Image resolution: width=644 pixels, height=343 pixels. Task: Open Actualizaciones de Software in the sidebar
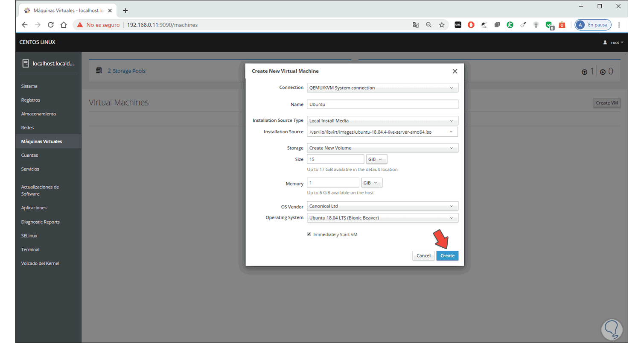coord(40,191)
